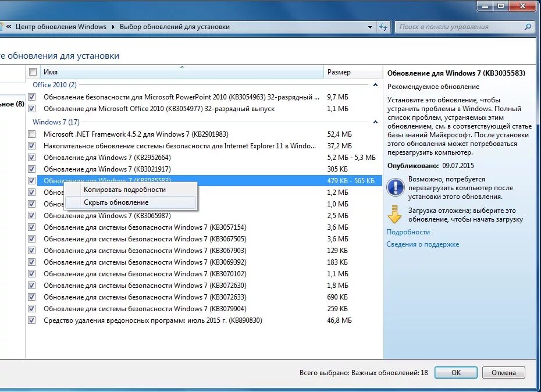Open the Сведения о поддержке link
This screenshot has height=392, width=541.
click(423, 244)
